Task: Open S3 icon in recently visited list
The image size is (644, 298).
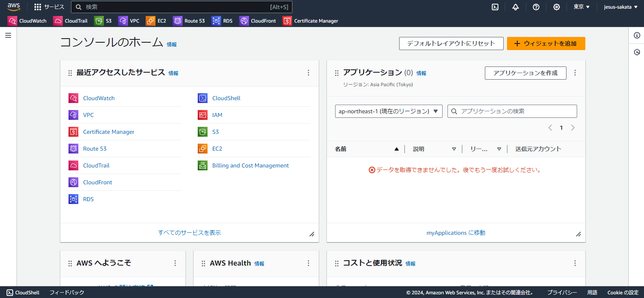Action: pyautogui.click(x=203, y=132)
